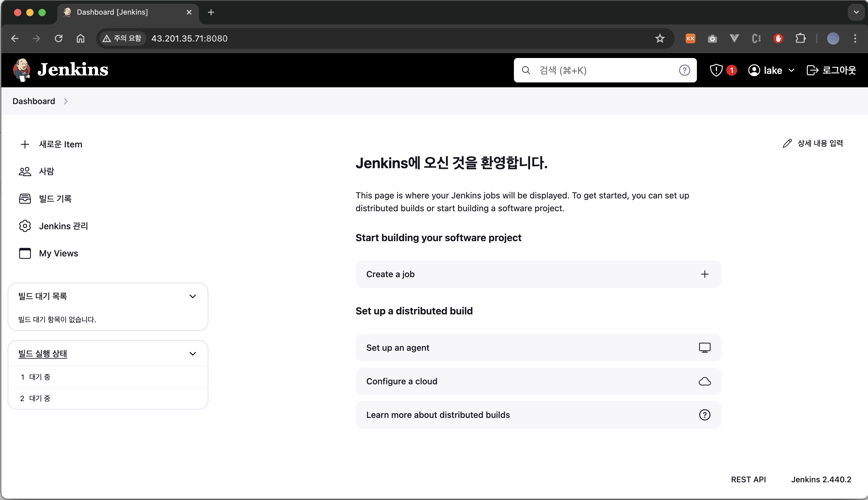Click the plus icon on Create a job
Screen dimensions: 868x500
(x=704, y=274)
